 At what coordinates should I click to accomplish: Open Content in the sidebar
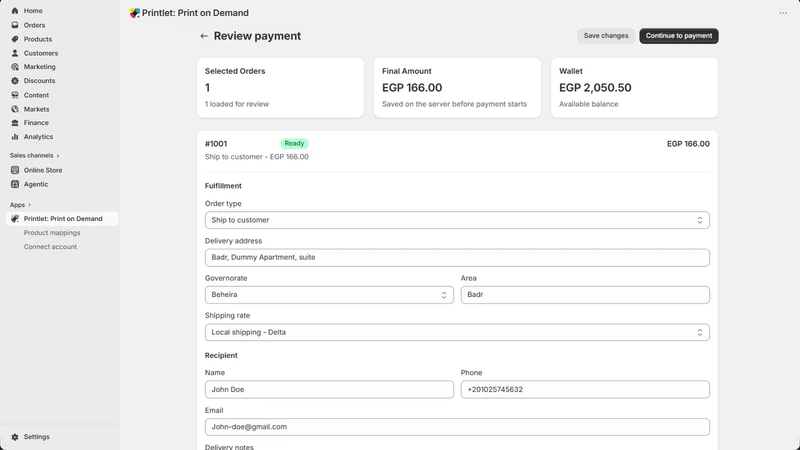(36, 95)
